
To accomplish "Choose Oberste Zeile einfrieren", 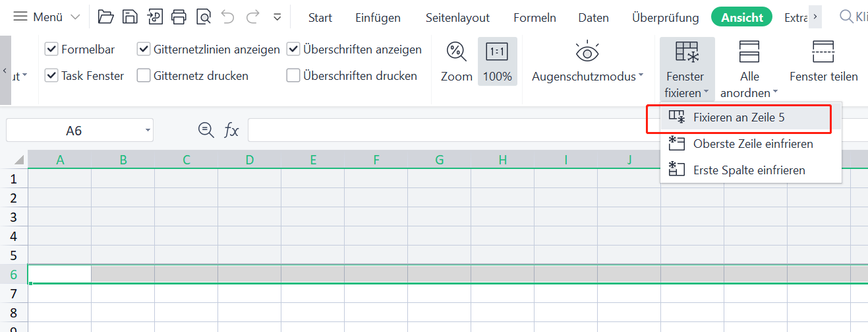I will click(753, 144).
